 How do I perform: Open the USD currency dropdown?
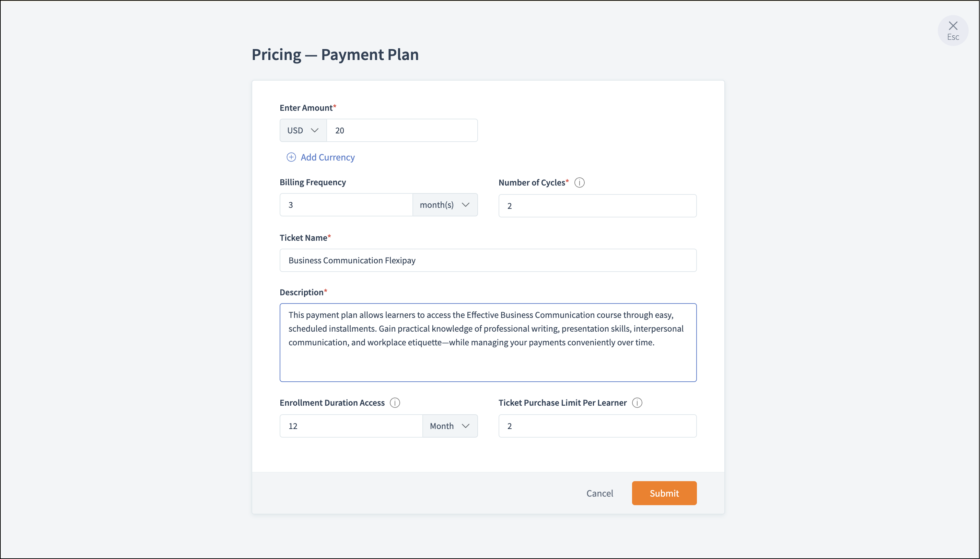pyautogui.click(x=303, y=131)
